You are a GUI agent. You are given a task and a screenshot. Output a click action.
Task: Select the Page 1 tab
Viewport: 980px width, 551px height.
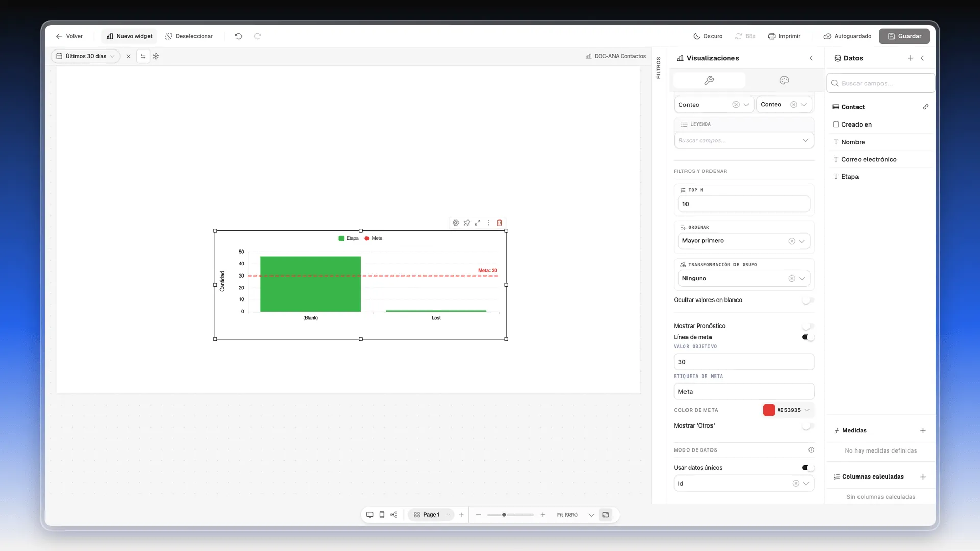point(431,515)
